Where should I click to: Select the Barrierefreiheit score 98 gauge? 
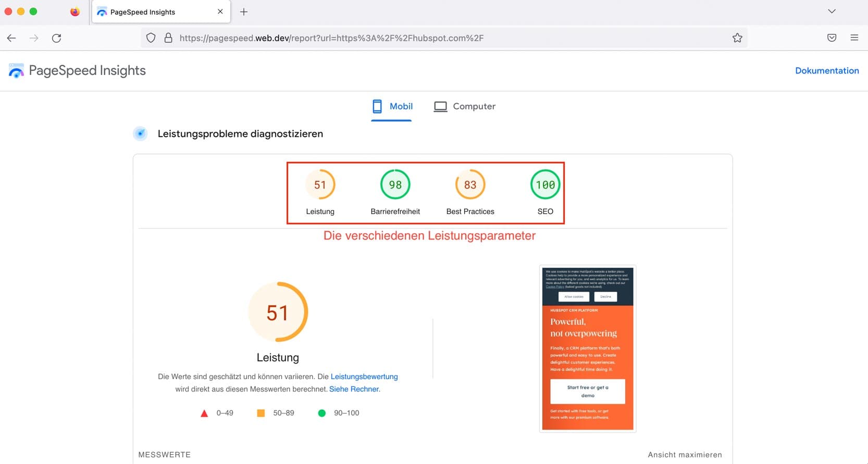coord(395,185)
